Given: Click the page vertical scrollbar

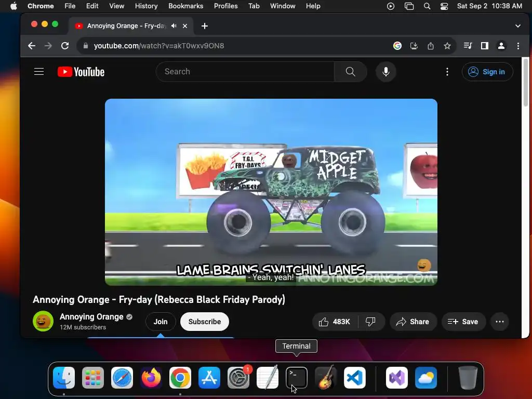Looking at the screenshot, I should tap(526, 84).
